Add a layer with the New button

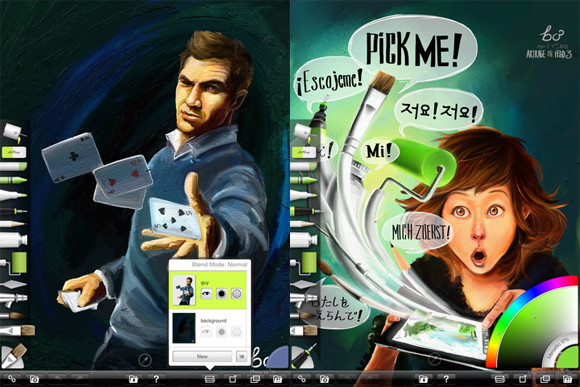click(202, 356)
